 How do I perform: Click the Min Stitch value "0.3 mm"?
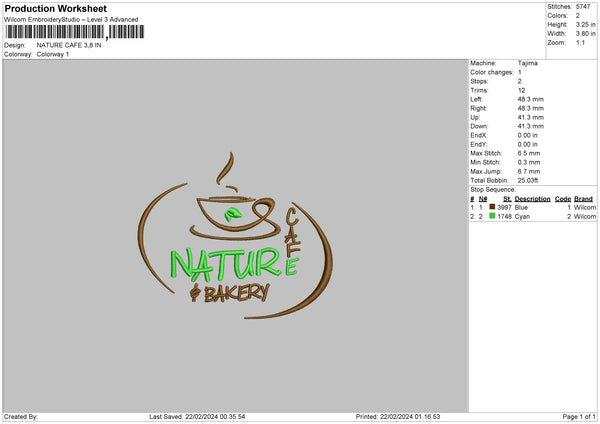click(x=529, y=162)
